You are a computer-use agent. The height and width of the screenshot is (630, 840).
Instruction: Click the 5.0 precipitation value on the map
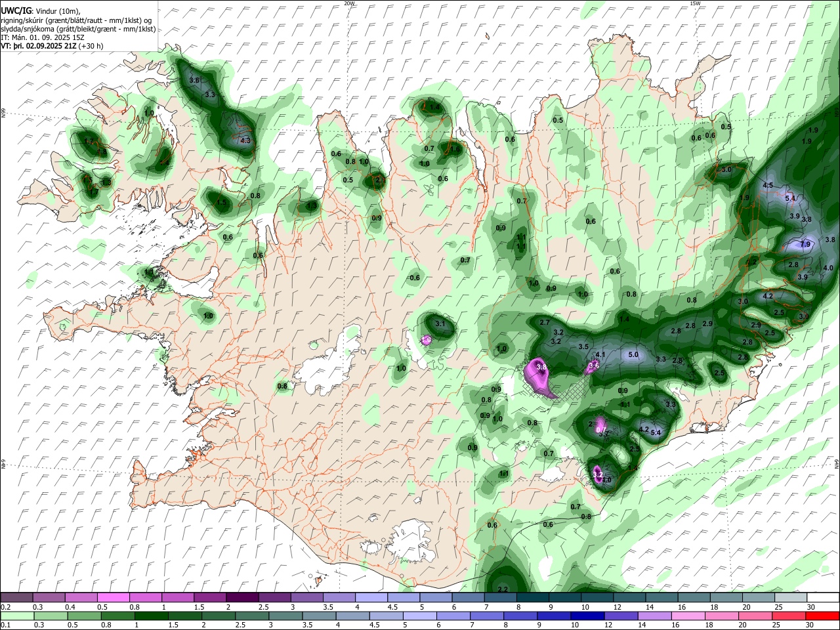[633, 354]
